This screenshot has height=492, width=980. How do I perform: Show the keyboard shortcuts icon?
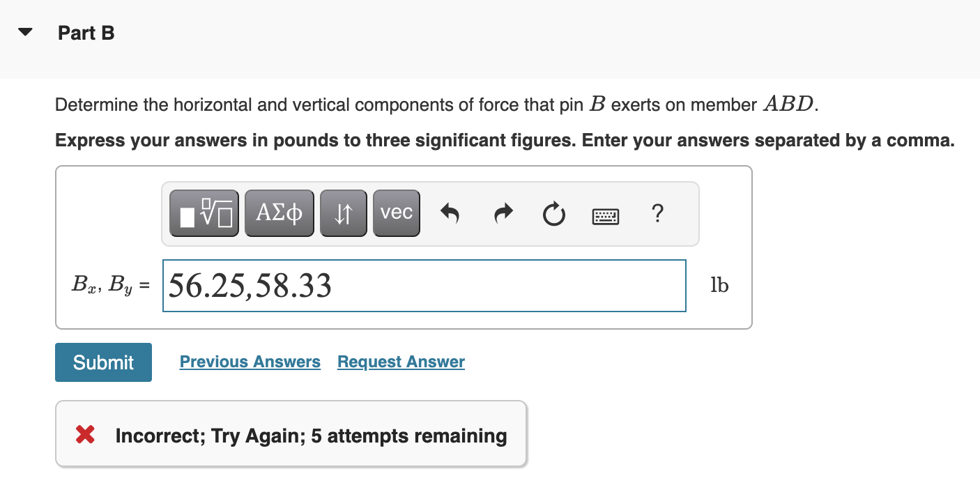click(x=605, y=215)
